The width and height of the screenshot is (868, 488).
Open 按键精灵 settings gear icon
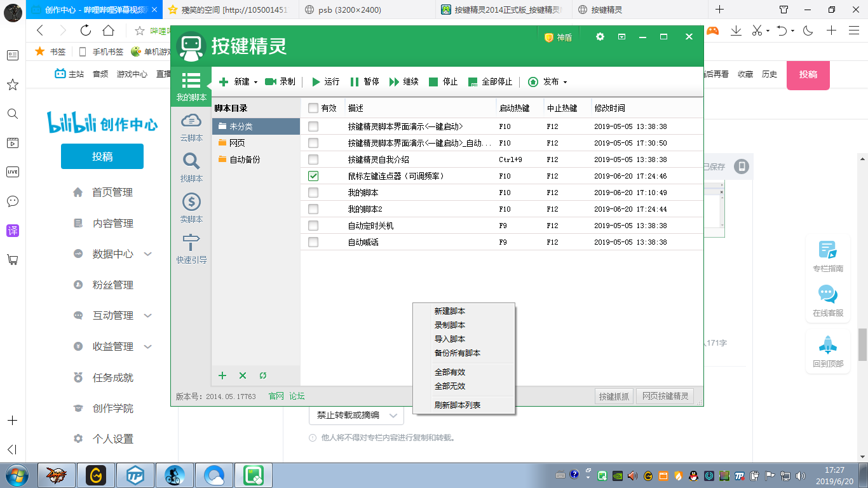tap(600, 37)
